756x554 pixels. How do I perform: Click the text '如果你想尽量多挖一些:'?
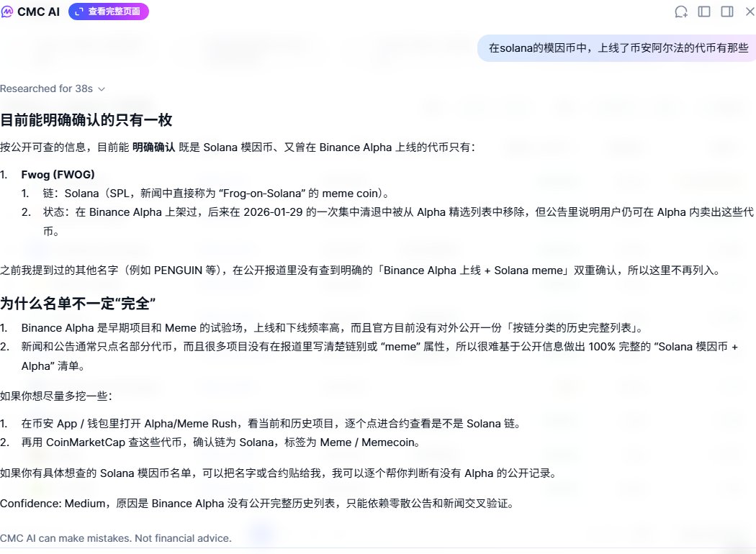tap(56, 396)
